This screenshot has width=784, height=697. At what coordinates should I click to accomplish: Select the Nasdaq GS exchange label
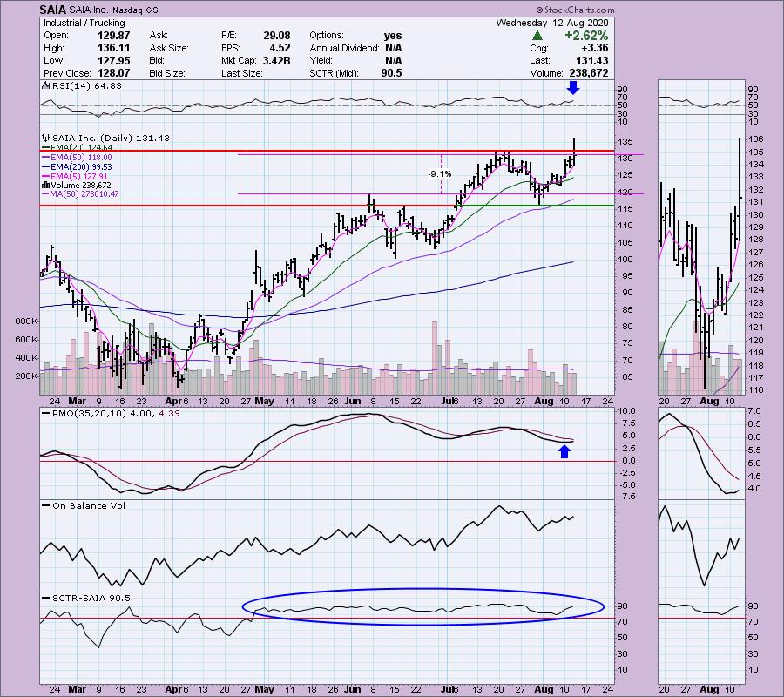135,10
